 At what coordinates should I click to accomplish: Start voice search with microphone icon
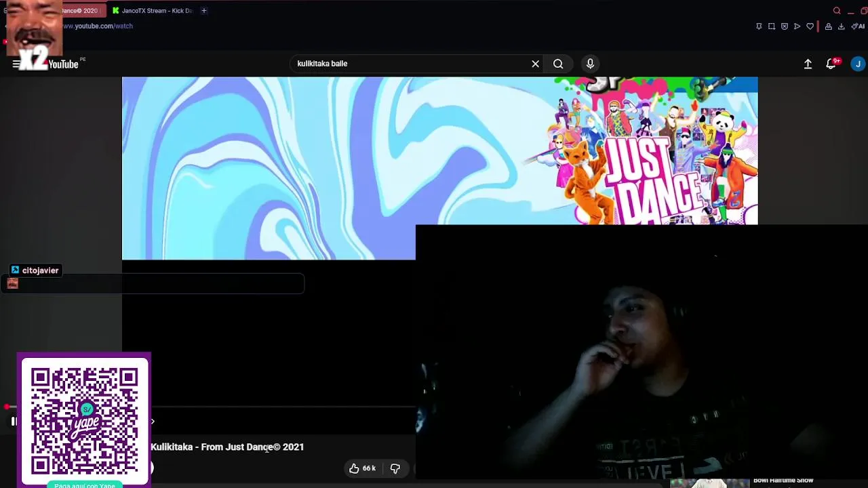pyautogui.click(x=590, y=64)
